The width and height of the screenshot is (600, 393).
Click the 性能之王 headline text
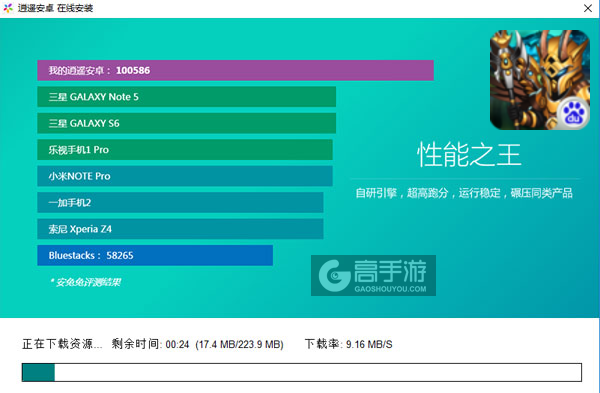pyautogui.click(x=469, y=155)
